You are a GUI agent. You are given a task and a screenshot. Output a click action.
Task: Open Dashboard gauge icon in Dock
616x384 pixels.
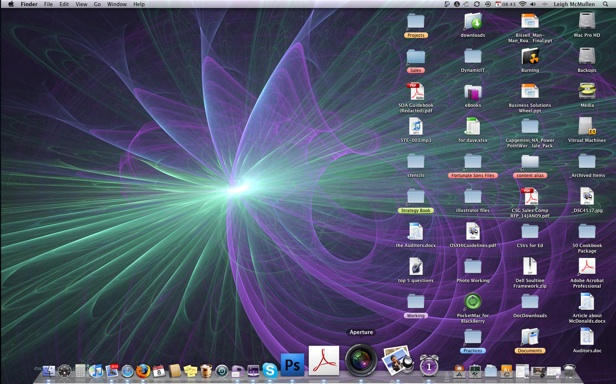tap(64, 371)
